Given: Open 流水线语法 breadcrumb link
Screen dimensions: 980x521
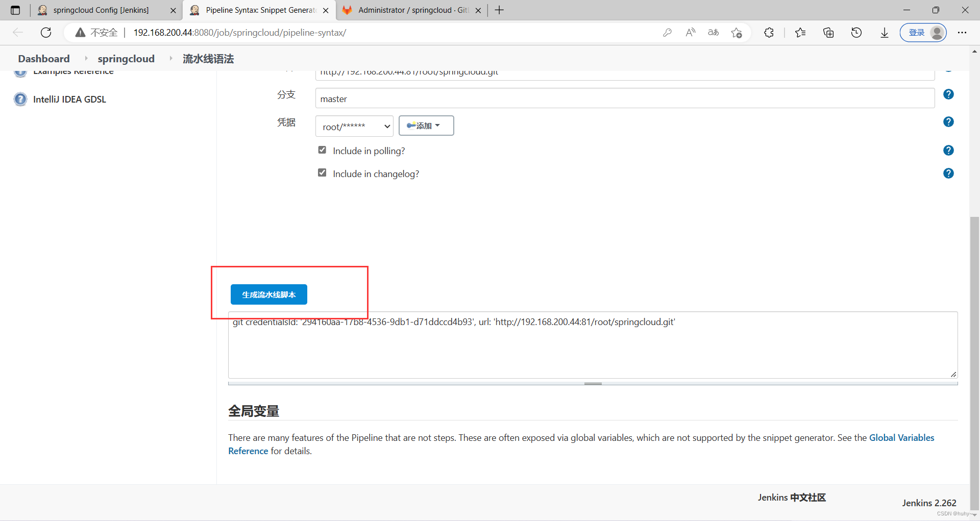Looking at the screenshot, I should (x=208, y=59).
